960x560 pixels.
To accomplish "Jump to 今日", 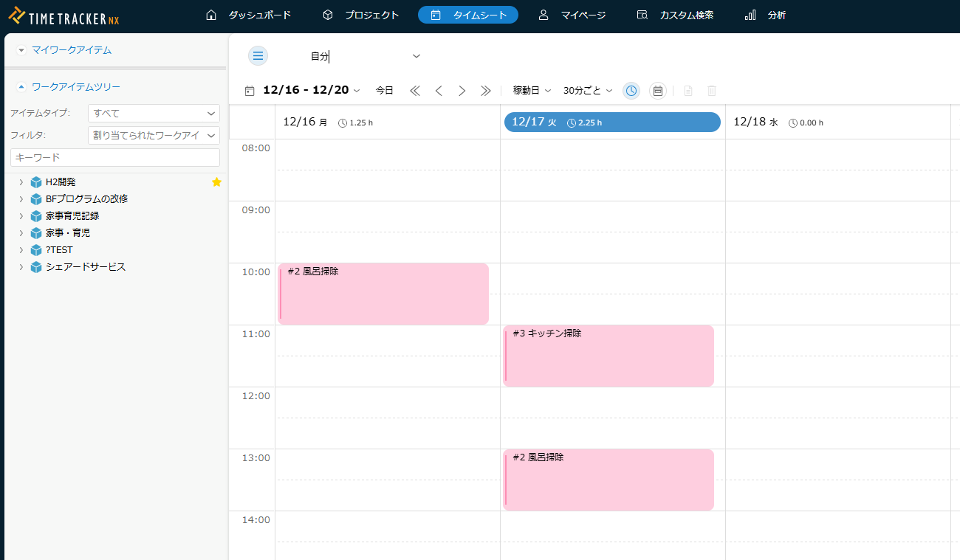I will [x=384, y=90].
